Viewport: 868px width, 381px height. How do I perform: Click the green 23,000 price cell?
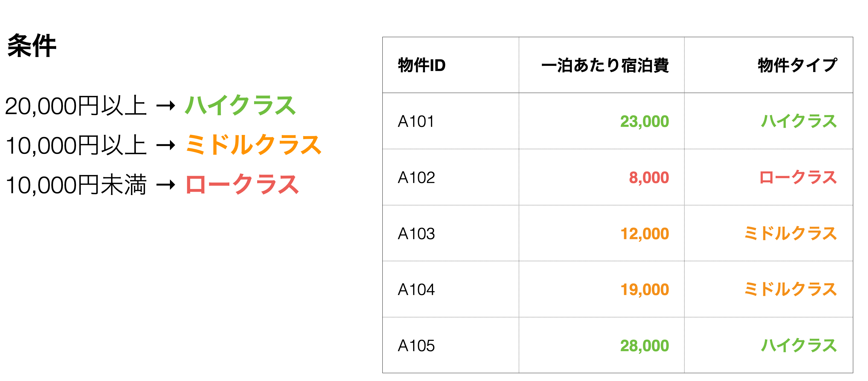click(x=644, y=121)
